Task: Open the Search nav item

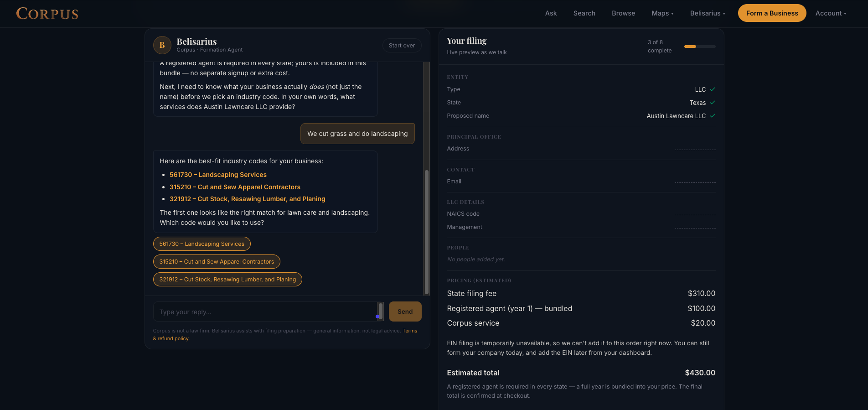Action: tap(584, 13)
